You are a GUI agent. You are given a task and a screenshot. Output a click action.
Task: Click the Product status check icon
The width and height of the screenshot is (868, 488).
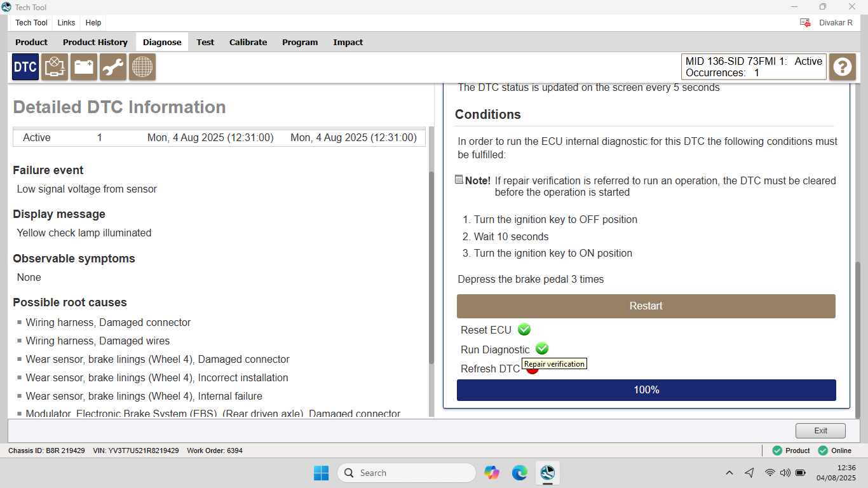(x=777, y=451)
